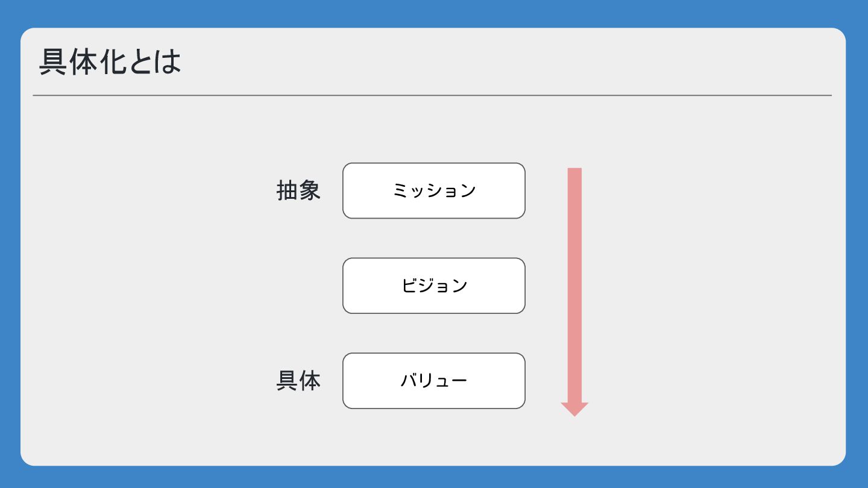The image size is (868, 488).
Task: Click the empty gray slide area
Action: point(711,283)
